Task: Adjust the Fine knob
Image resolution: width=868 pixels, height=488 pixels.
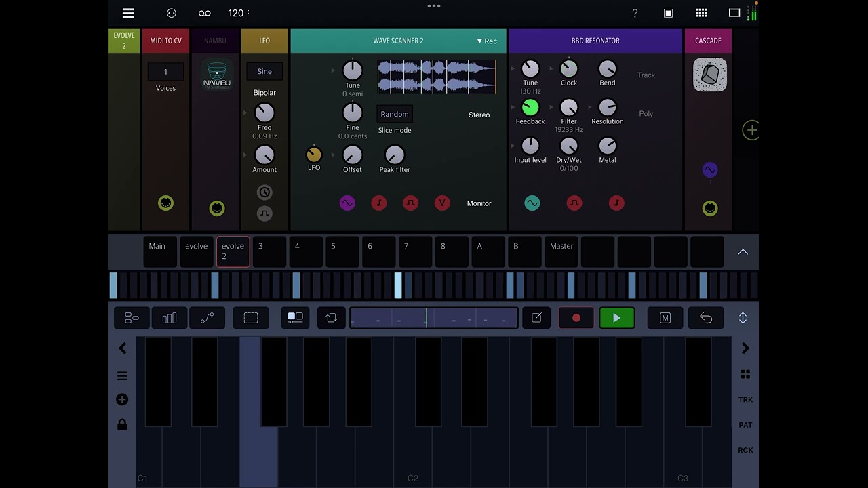Action: pyautogui.click(x=353, y=112)
